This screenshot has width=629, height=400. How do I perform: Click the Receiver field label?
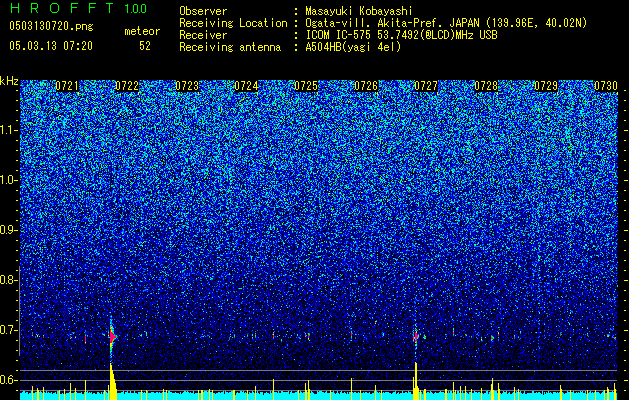coord(203,35)
